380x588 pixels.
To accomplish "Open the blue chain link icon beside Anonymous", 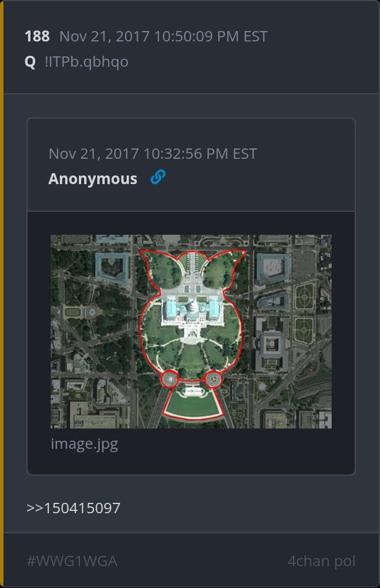I will click(158, 177).
